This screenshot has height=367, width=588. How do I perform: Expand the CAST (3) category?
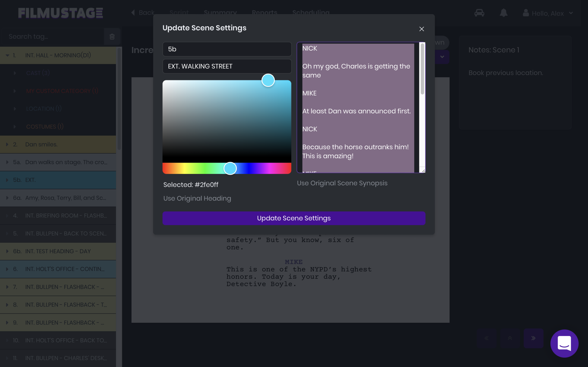[x=15, y=73]
